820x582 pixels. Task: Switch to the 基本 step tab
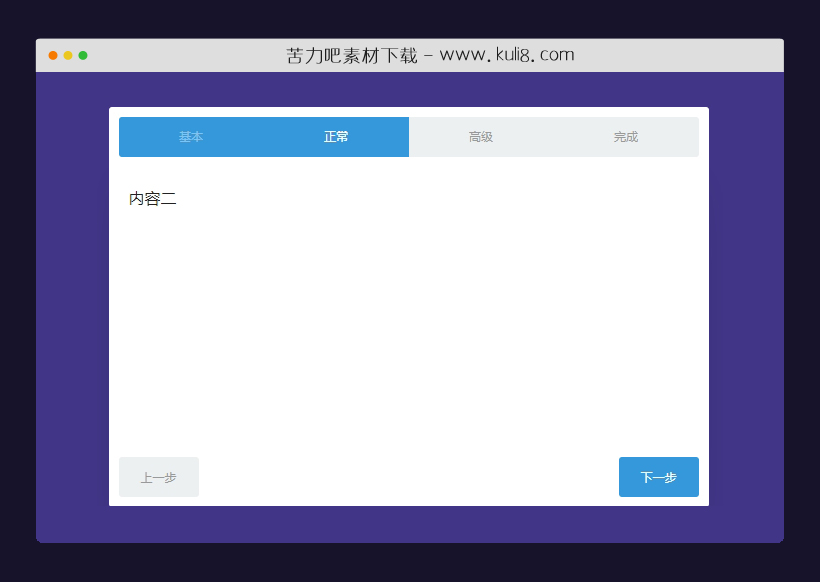pyautogui.click(x=191, y=137)
